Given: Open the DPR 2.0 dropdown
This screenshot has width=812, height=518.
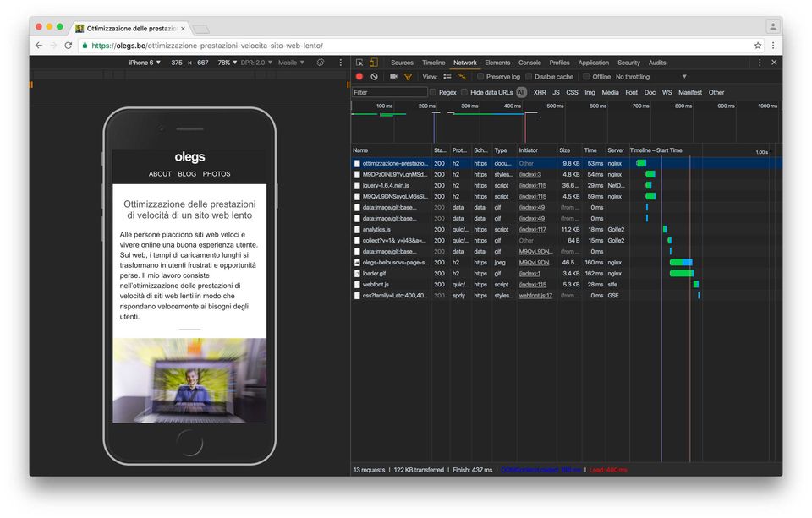Looking at the screenshot, I should (x=256, y=63).
